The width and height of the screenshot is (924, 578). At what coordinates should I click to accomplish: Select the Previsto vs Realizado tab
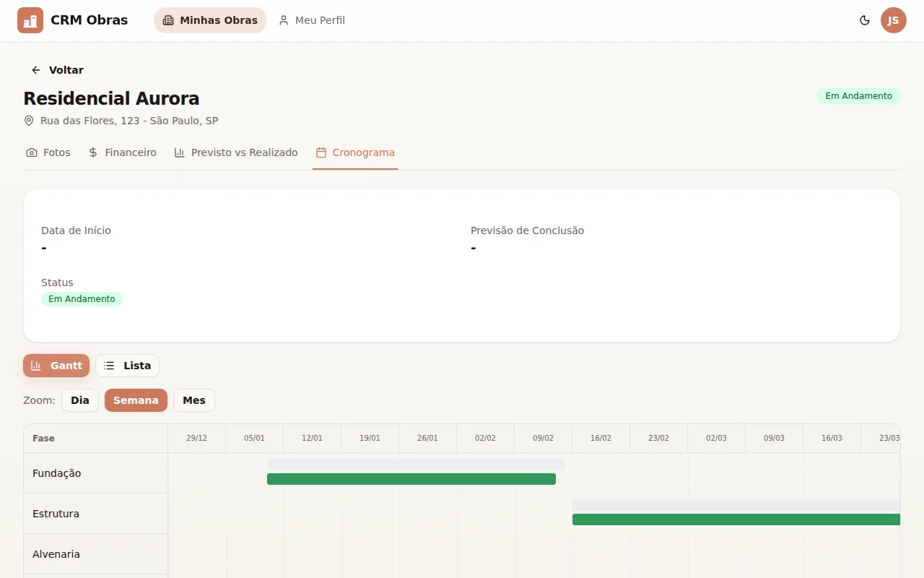pos(236,152)
